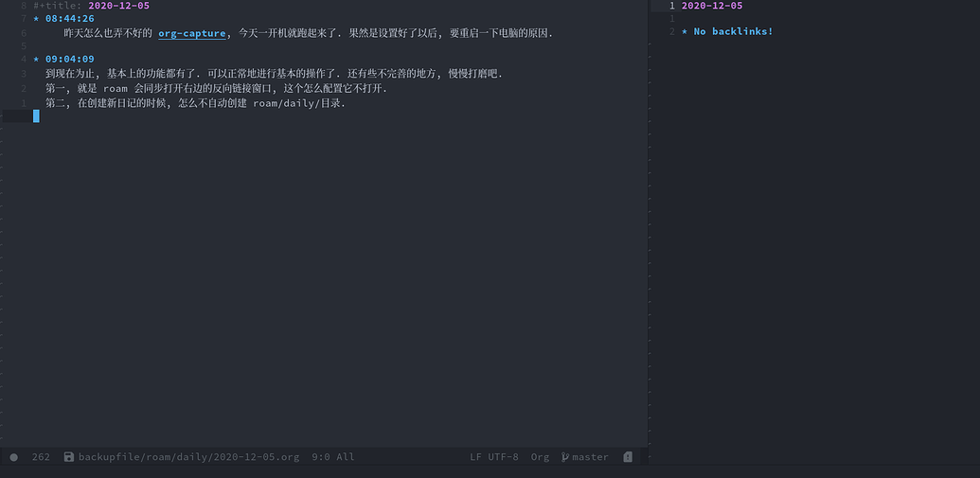
Task: Click the roam/daily/目录 text in last line
Action: point(297,104)
